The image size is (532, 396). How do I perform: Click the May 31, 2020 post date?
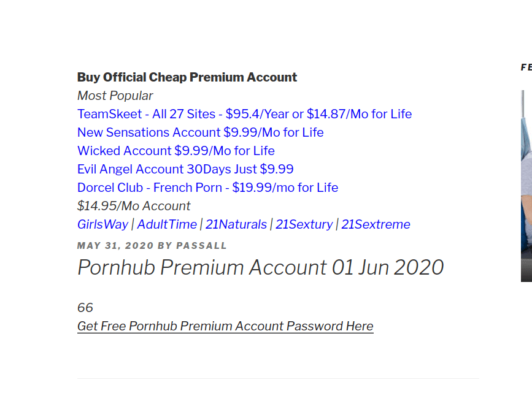click(x=115, y=245)
